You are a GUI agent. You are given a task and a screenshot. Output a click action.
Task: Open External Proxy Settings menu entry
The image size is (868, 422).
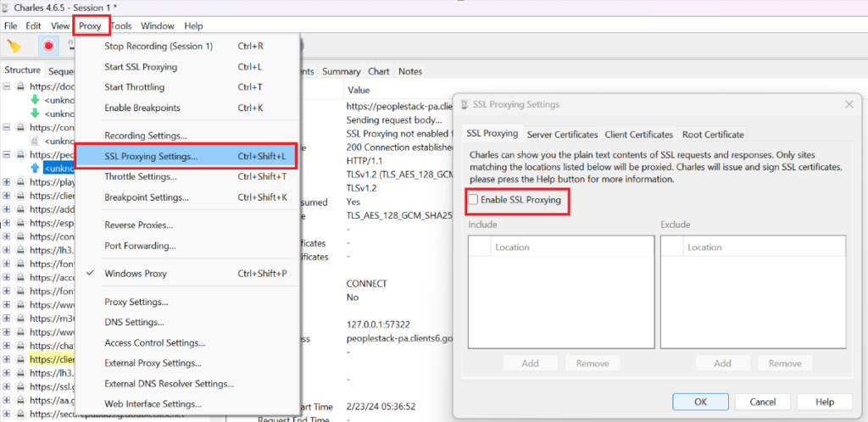click(187, 364)
